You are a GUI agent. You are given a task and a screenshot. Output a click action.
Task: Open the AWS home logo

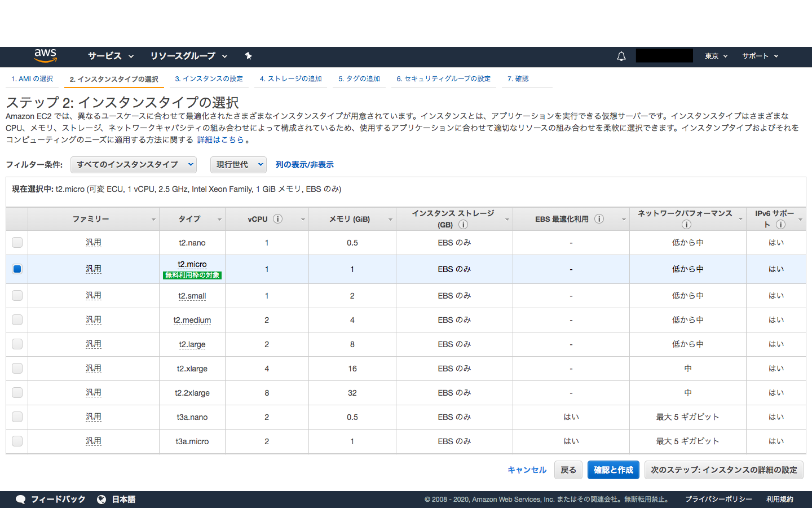[x=45, y=56]
